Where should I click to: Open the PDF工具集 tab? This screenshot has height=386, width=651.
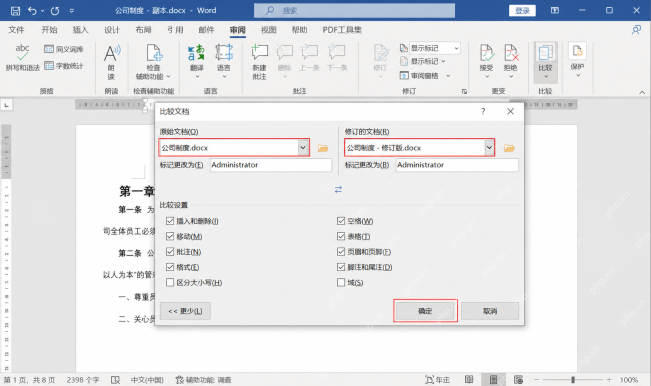(x=342, y=30)
